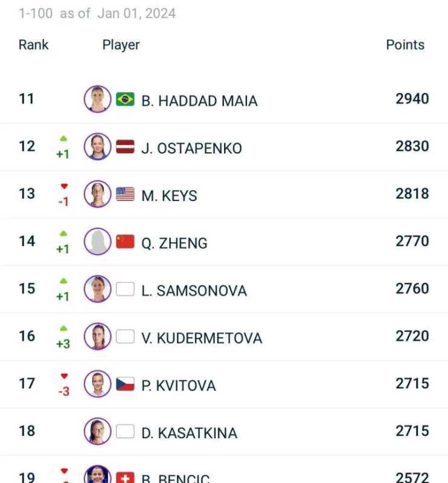Tap Q. Zheng's placeholder avatar
This screenshot has width=448, height=483.
pos(97,241)
